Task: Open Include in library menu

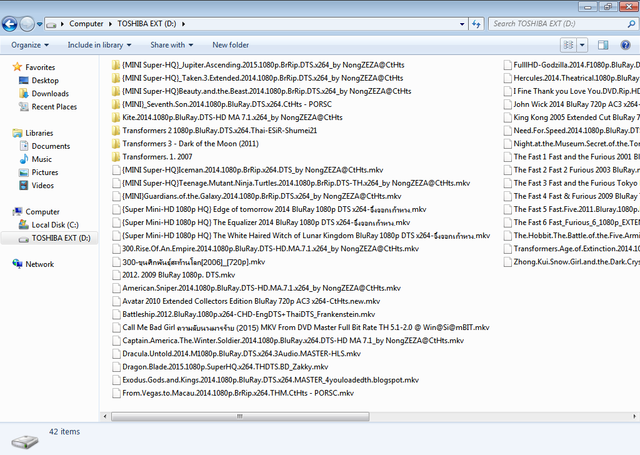Action: (99, 45)
